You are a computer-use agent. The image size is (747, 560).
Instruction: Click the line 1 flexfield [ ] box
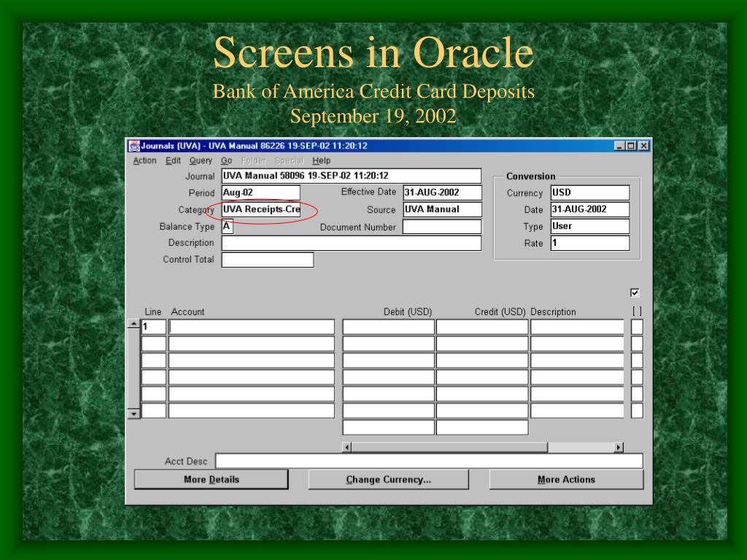point(637,327)
